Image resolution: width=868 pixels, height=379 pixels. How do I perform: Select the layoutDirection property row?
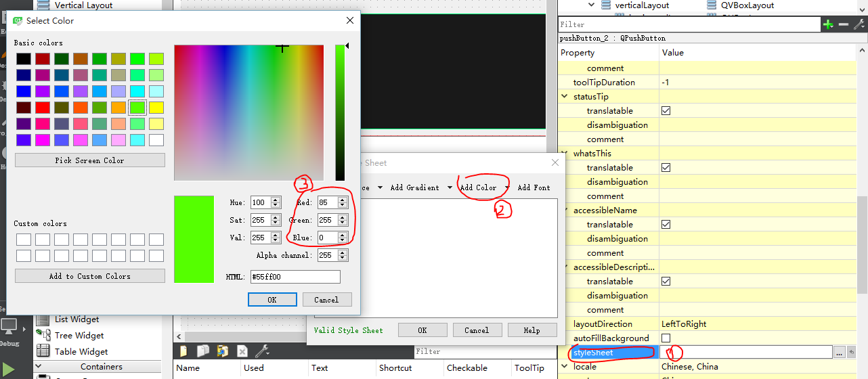708,324
